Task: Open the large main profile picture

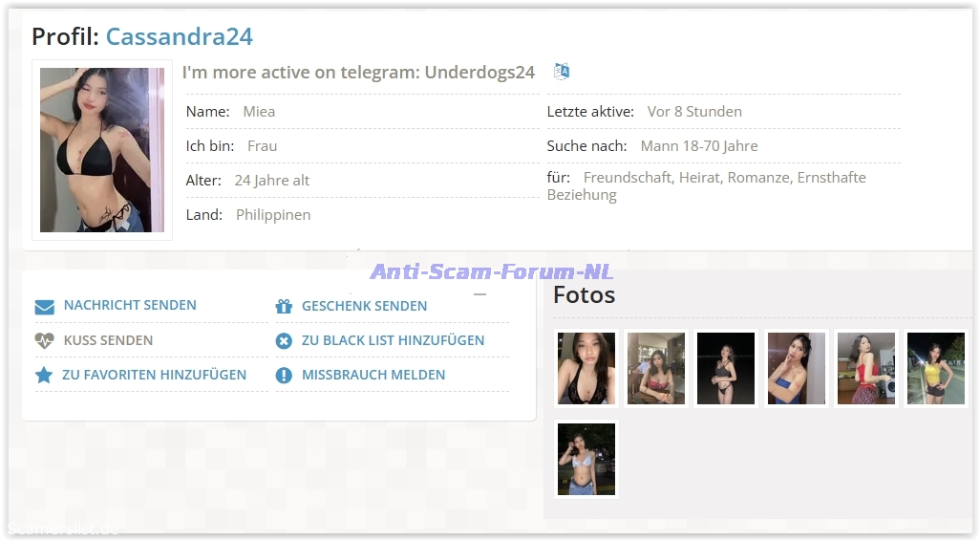Action: tap(102, 150)
